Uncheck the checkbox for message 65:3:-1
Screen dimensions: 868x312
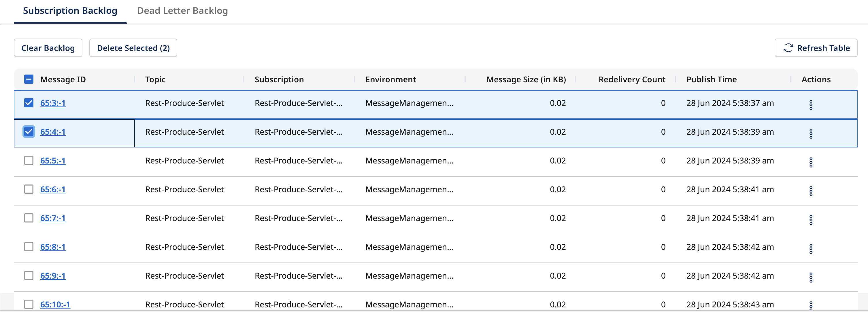click(x=29, y=103)
